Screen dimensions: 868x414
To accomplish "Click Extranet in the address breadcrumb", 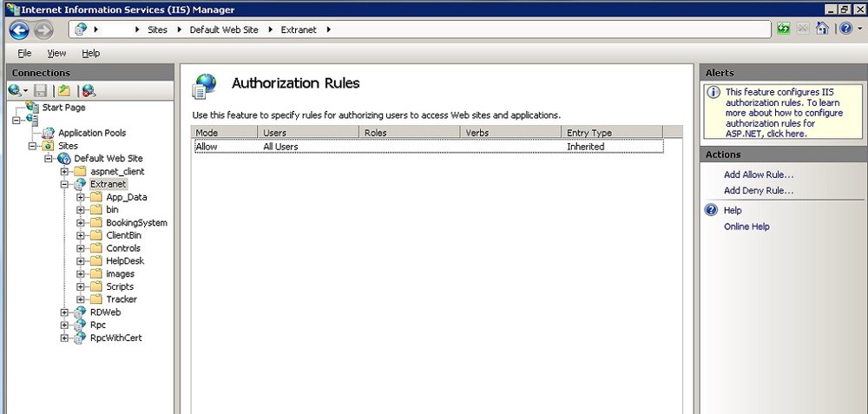I will tap(299, 30).
